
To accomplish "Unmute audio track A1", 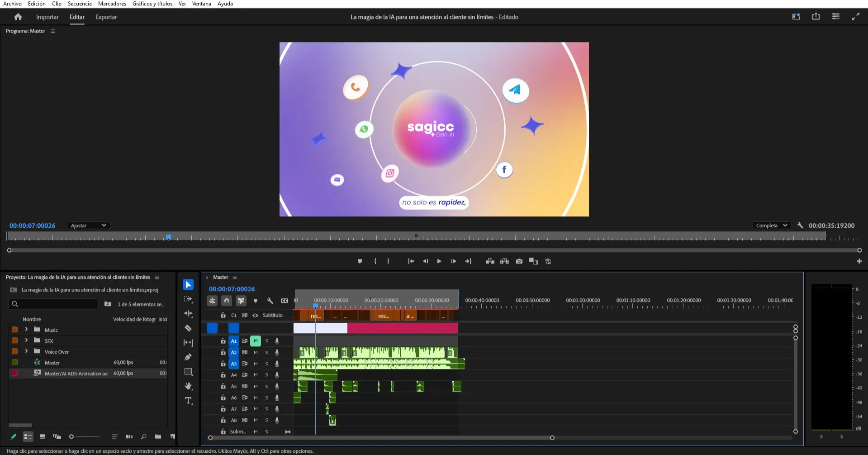I will [256, 341].
